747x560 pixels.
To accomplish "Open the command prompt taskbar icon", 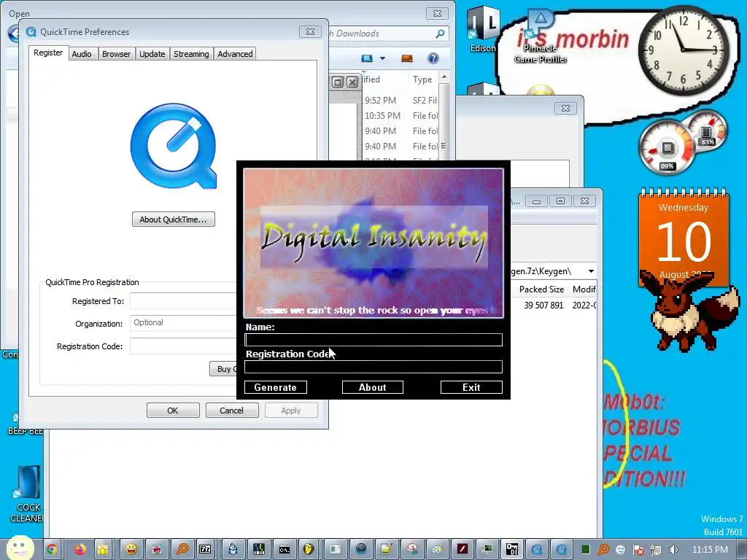I will click(285, 550).
